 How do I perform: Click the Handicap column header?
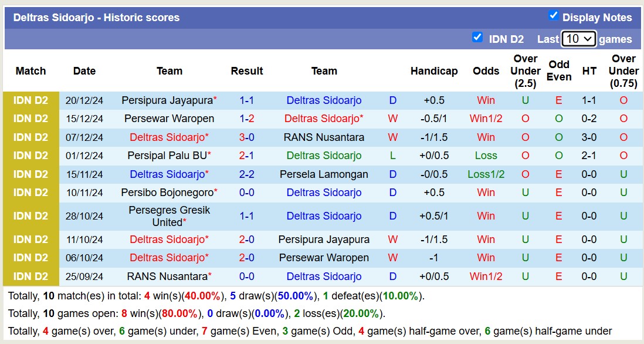(434, 71)
